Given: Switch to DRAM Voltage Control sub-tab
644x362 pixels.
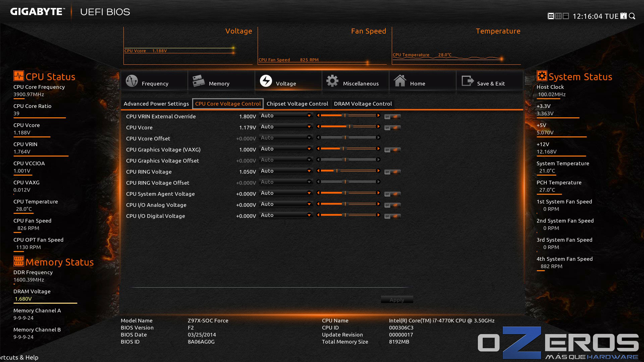Looking at the screenshot, I should (x=363, y=104).
